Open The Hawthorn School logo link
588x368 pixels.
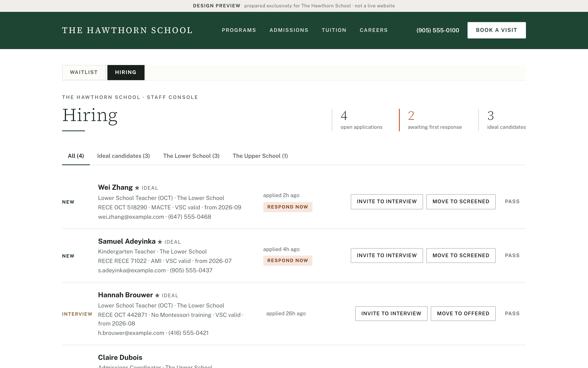[x=127, y=30]
